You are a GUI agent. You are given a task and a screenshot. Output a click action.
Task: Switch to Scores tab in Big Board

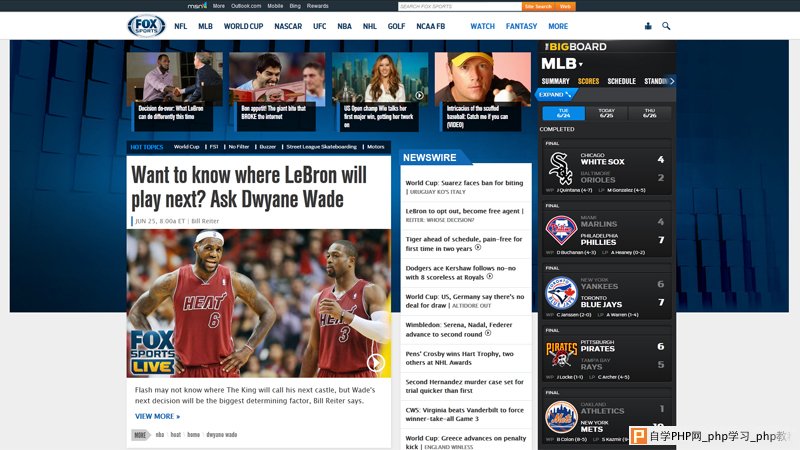click(588, 81)
